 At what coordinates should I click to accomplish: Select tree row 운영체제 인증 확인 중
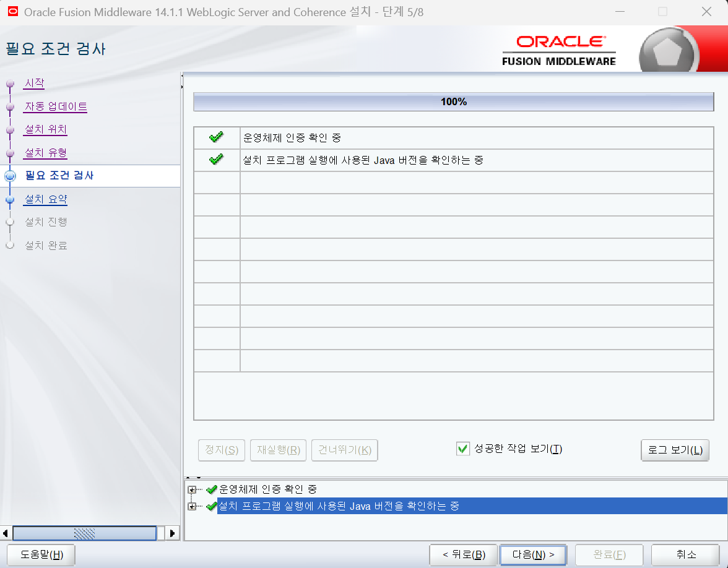coord(268,489)
